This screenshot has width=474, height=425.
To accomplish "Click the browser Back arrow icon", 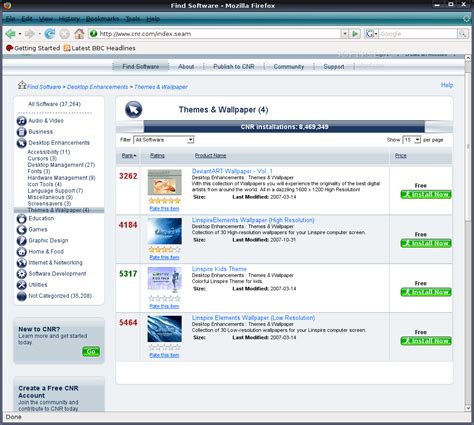I will point(10,34).
